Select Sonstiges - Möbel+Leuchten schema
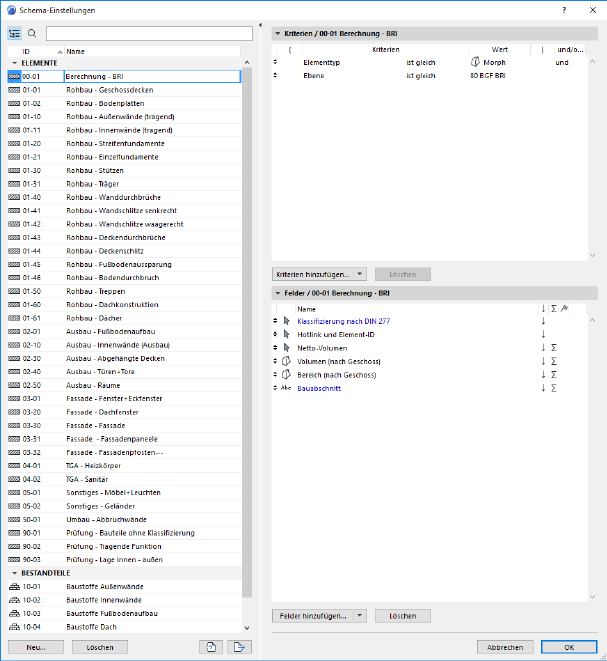 click(124, 493)
